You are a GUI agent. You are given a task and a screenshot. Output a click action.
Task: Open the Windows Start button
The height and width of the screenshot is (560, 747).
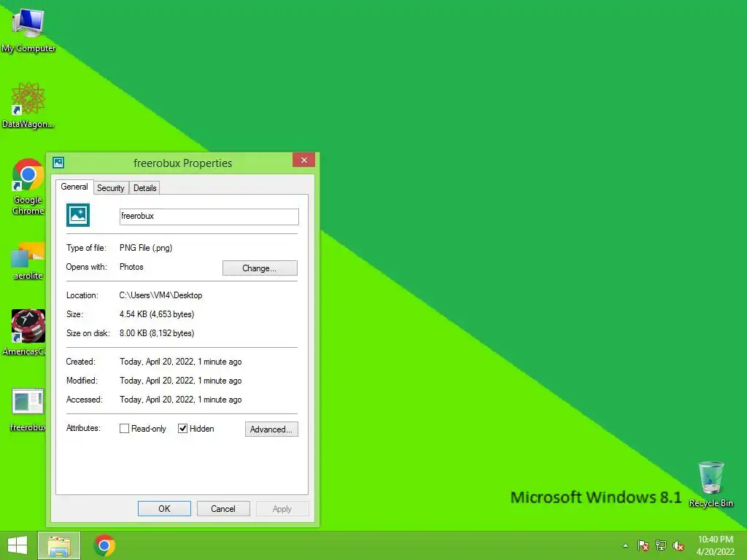18,545
